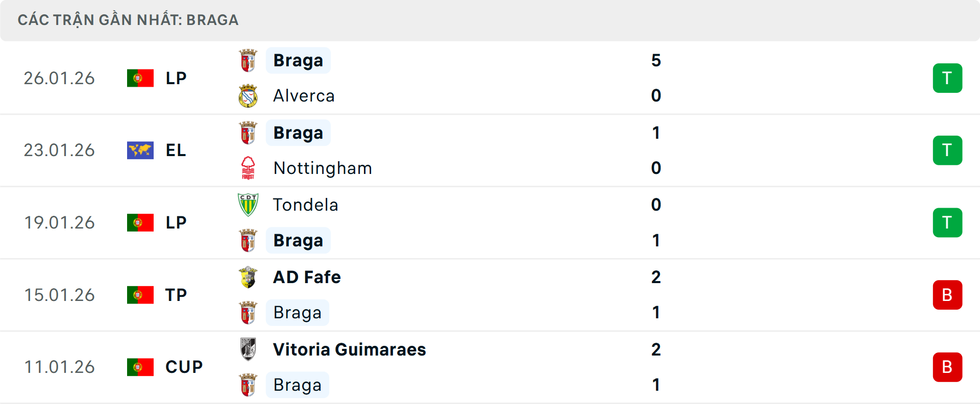Image resolution: width=980 pixels, height=404 pixels.
Task: Open the Alverca team link
Action: [x=304, y=96]
